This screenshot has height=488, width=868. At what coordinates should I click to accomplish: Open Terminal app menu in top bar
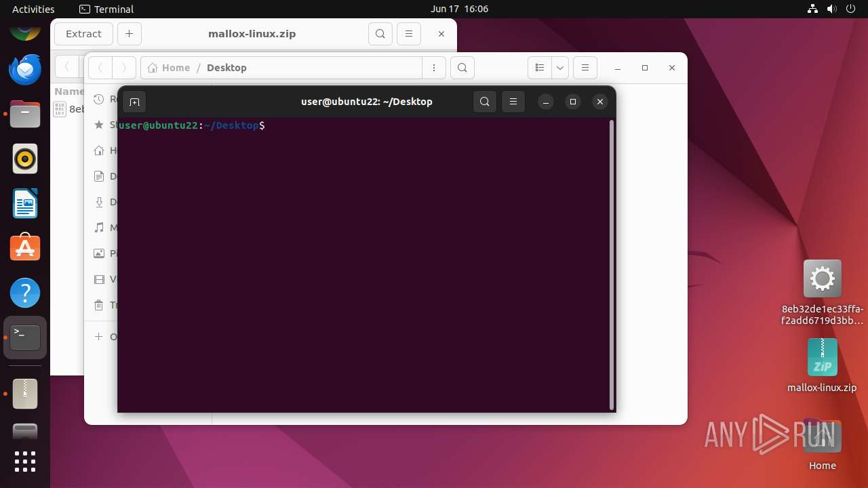click(106, 9)
